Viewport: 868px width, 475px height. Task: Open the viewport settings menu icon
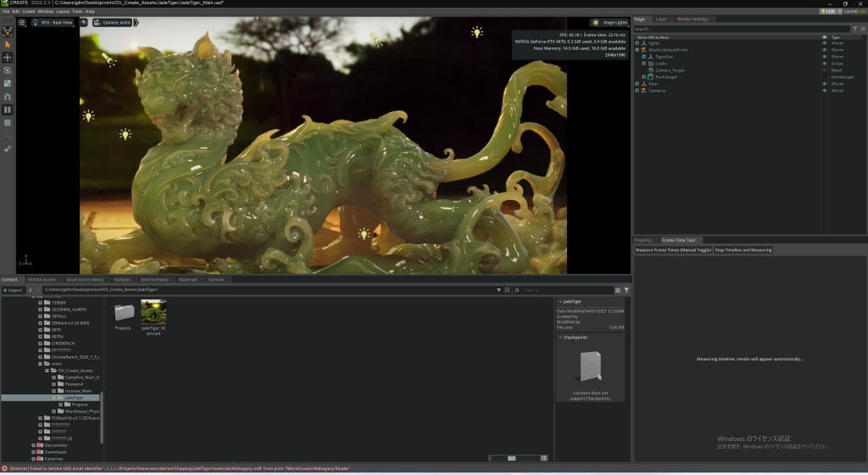click(x=21, y=23)
